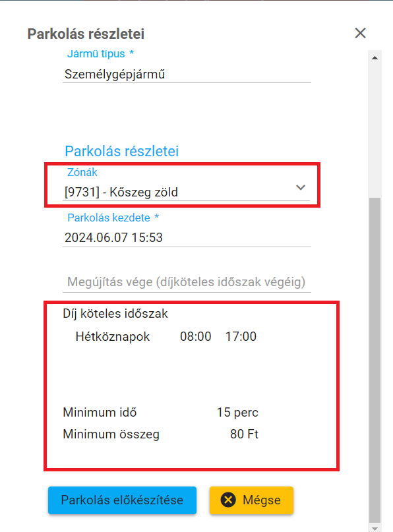Click the Parkolás előkészítése button
This screenshot has width=393, height=532.
pos(122,500)
